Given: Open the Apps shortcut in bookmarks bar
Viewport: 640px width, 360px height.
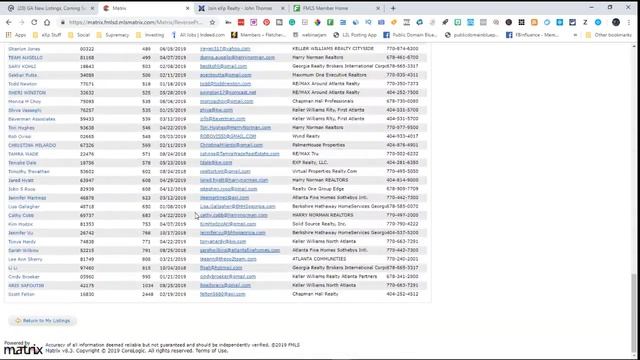Looking at the screenshot, I should point(17,35).
